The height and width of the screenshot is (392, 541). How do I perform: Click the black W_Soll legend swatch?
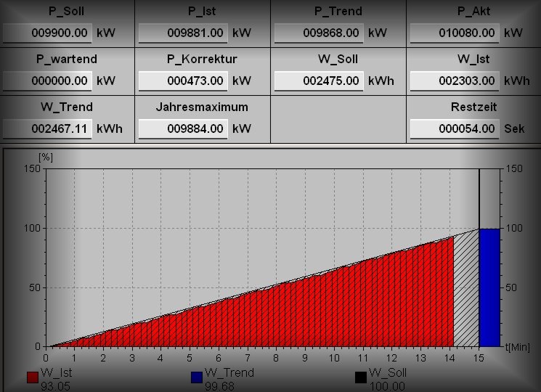click(x=360, y=377)
